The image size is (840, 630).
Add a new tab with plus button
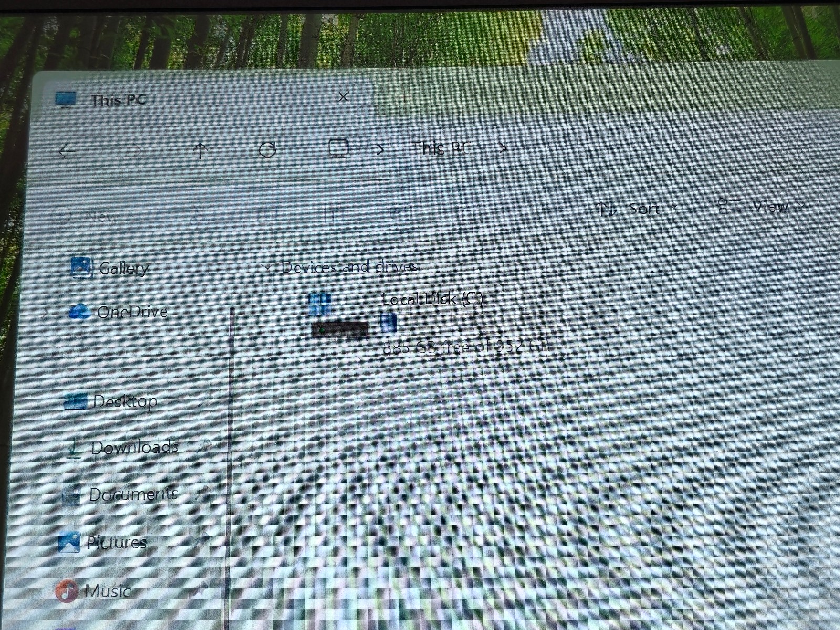point(404,97)
